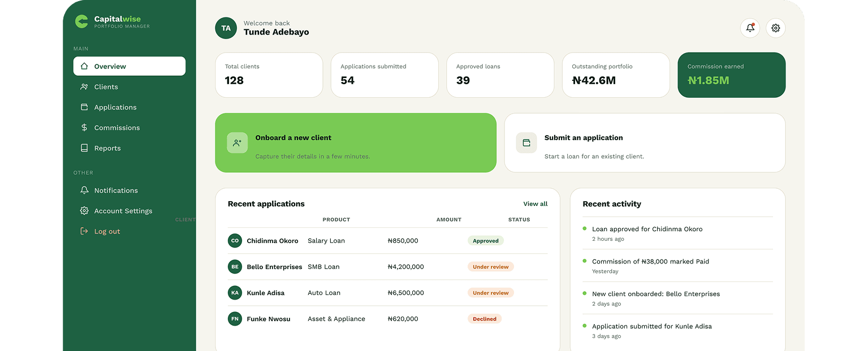Click the KA avatar for Kunle Adisa
The height and width of the screenshot is (351, 868).
(x=235, y=293)
